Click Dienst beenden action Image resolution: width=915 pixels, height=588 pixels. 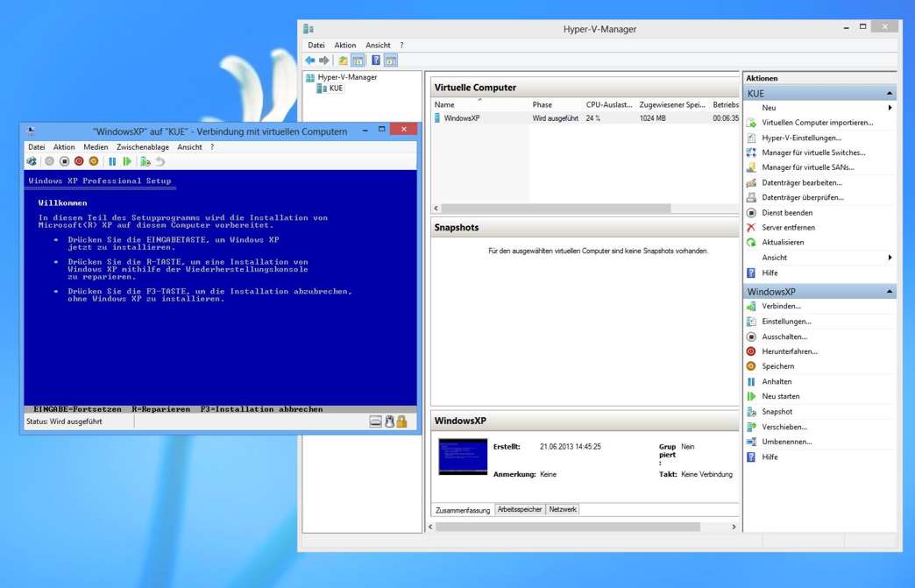coord(787,213)
